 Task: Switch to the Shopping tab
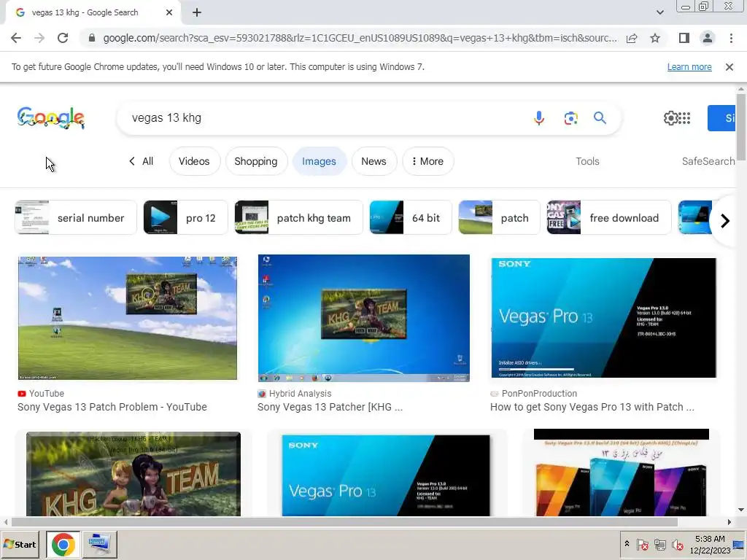pos(256,161)
